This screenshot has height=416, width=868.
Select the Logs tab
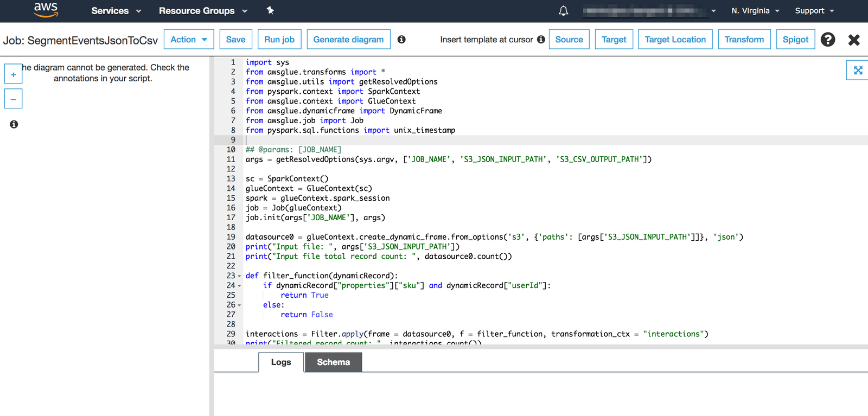click(x=281, y=362)
